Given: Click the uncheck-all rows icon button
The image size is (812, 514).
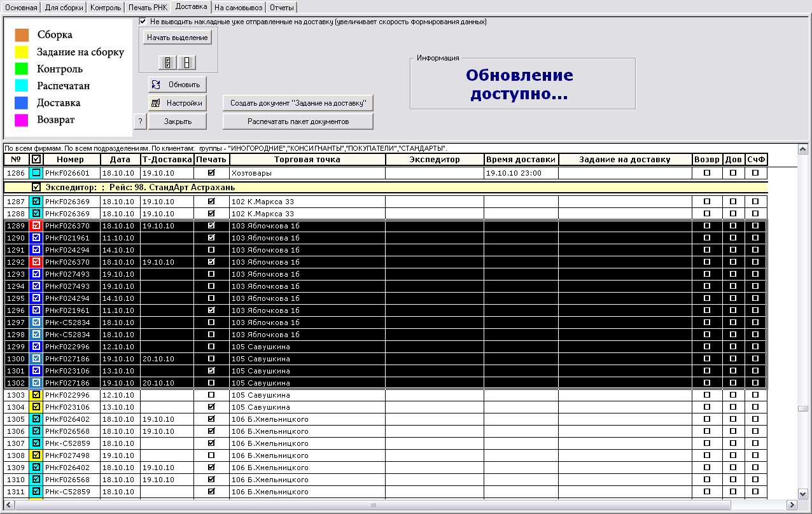Looking at the screenshot, I should 187,62.
